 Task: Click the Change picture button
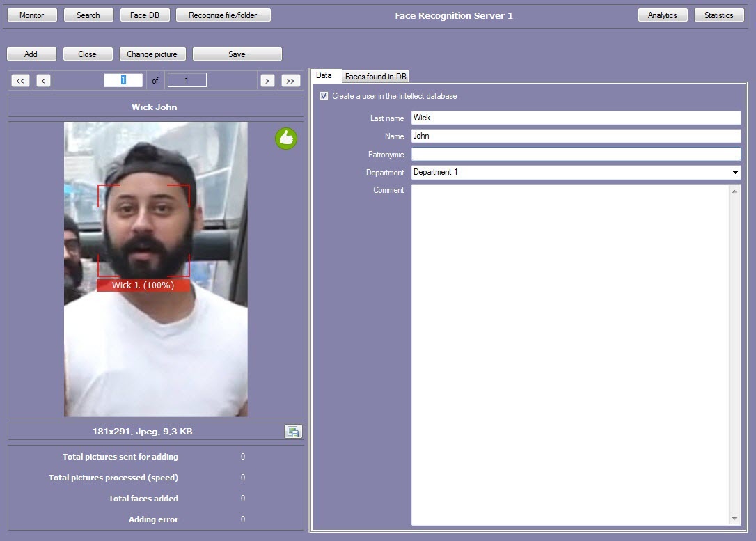pyautogui.click(x=152, y=54)
